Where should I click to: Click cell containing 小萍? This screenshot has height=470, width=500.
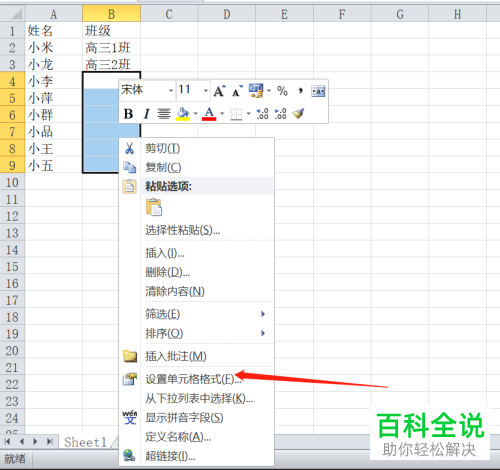[54, 98]
